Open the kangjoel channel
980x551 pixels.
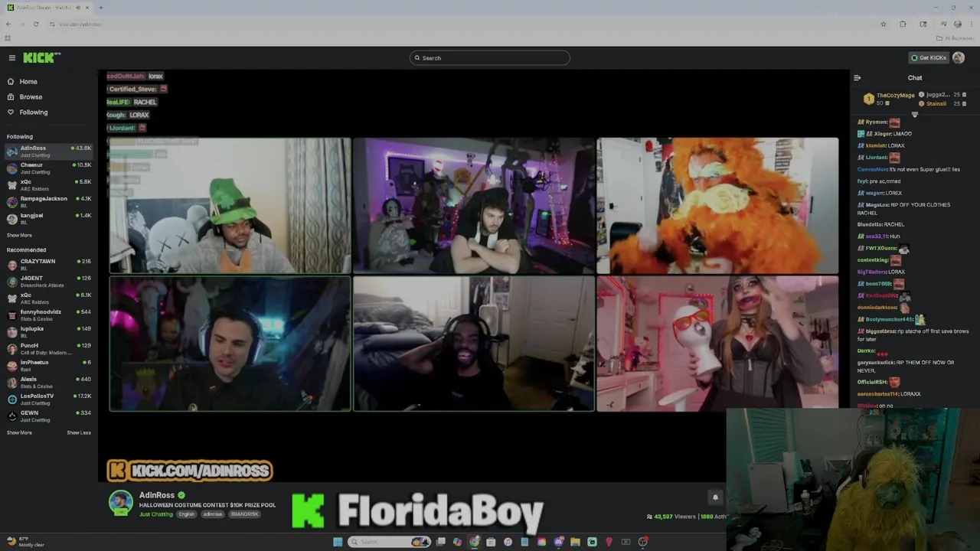[49, 219]
